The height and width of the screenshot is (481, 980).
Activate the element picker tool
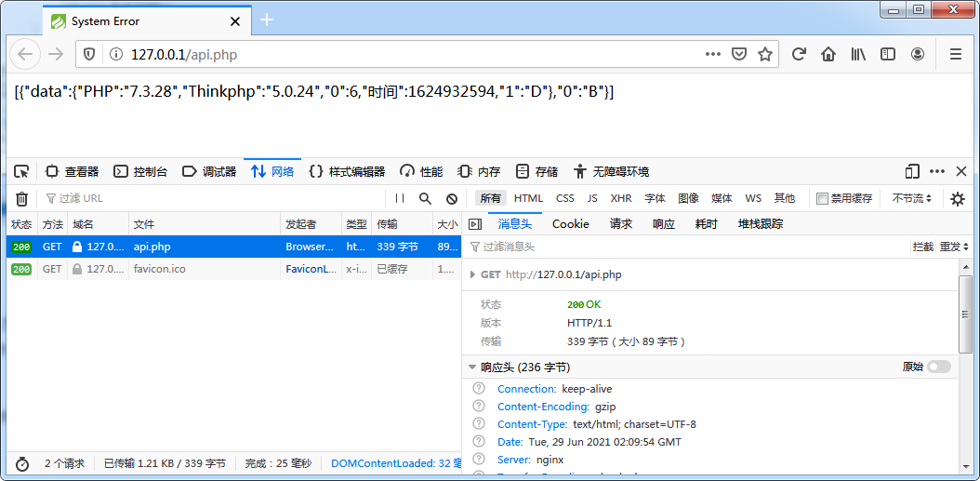tap(22, 171)
